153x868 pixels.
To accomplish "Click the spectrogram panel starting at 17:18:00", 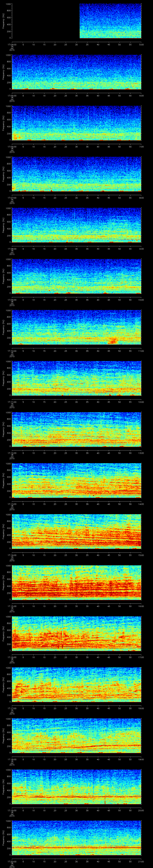I will point(77,736).
